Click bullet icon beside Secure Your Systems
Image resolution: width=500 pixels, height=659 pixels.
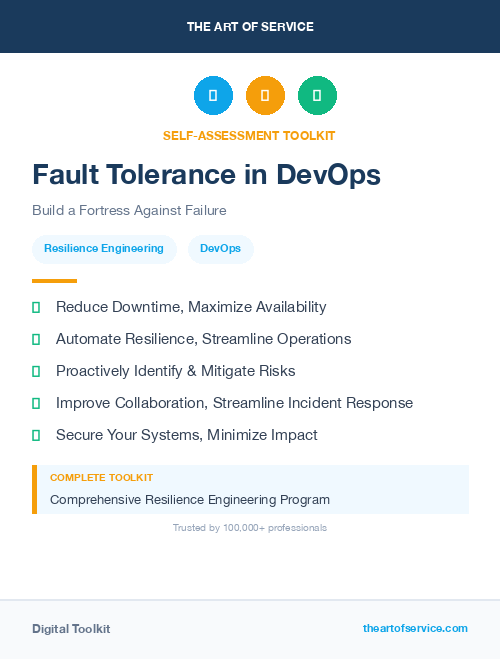click(x=36, y=435)
